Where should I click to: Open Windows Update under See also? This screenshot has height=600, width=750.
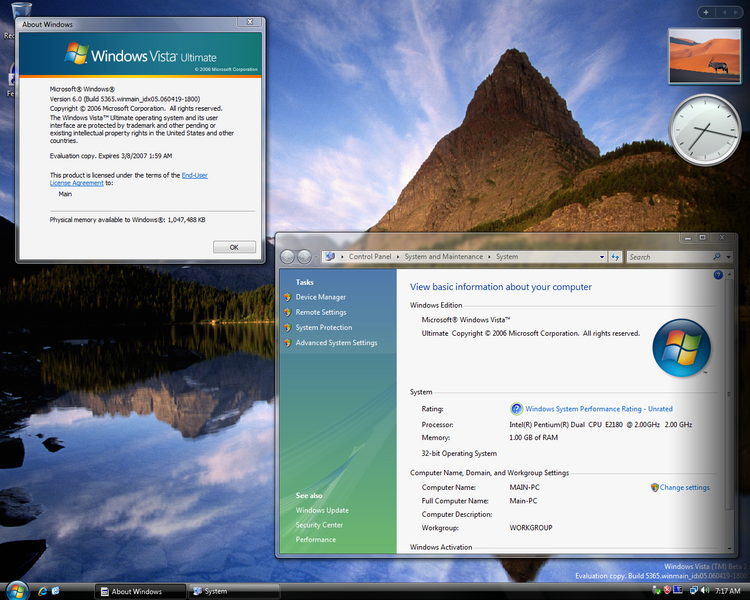coord(322,510)
